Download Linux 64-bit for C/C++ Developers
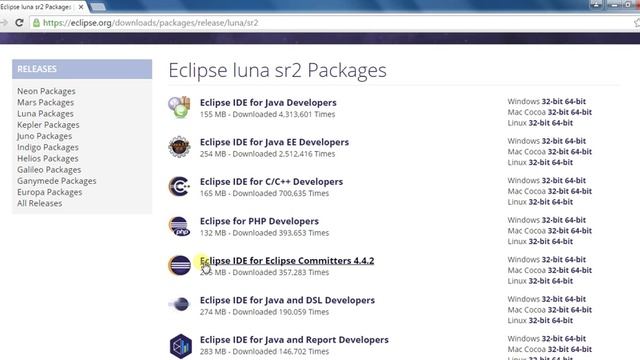The width and height of the screenshot is (640, 360). [562, 202]
